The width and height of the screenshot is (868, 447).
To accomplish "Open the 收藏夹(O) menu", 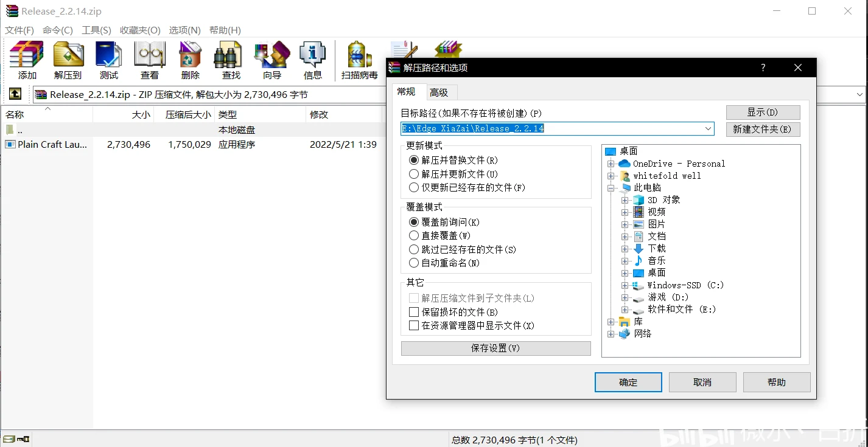I will (x=140, y=30).
